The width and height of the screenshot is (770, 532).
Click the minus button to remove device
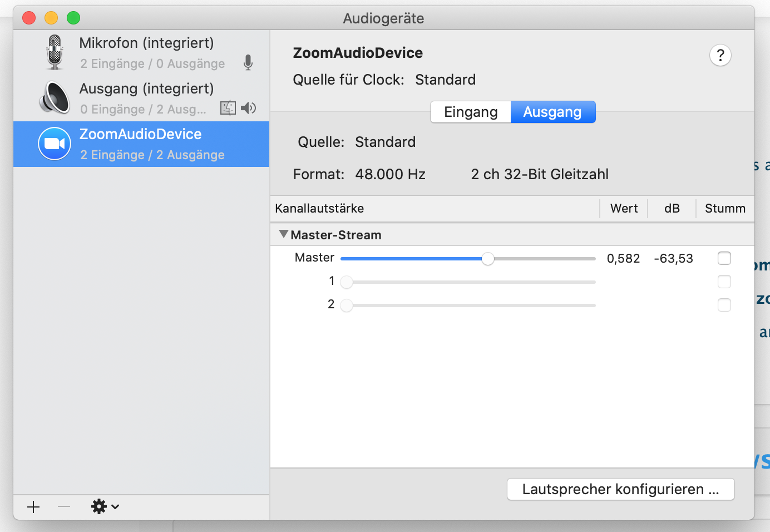click(64, 507)
